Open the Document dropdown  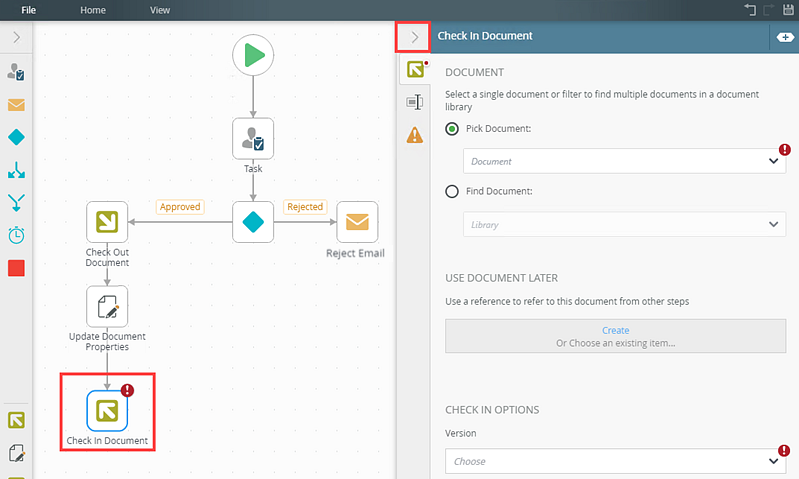tap(624, 161)
